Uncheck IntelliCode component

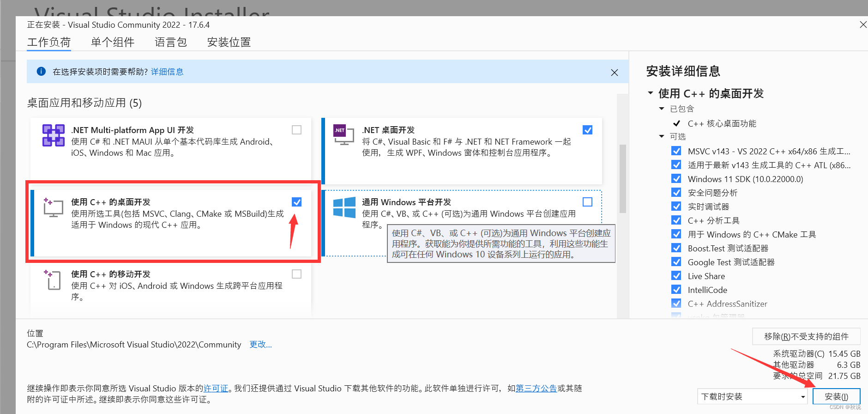[x=676, y=290]
